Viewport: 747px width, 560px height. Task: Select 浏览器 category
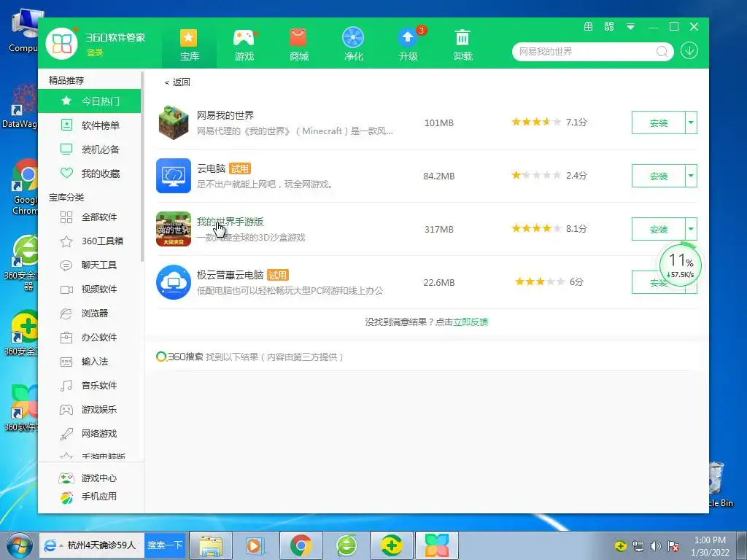(89, 314)
